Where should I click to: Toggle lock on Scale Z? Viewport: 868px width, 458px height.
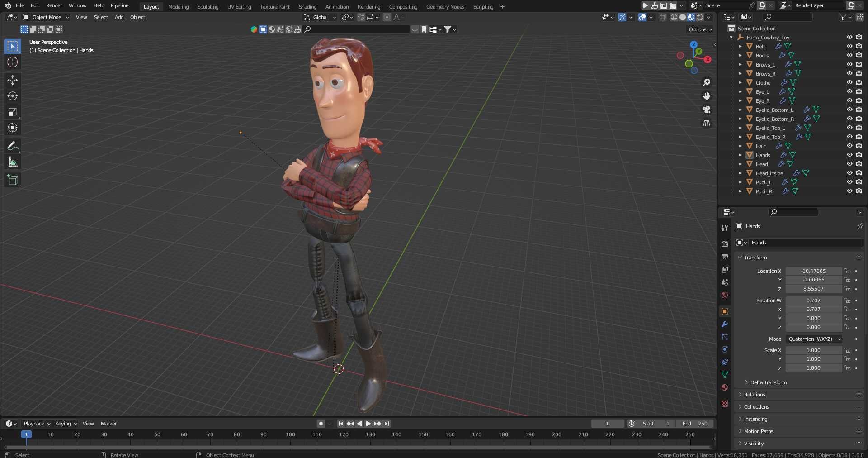tap(847, 368)
